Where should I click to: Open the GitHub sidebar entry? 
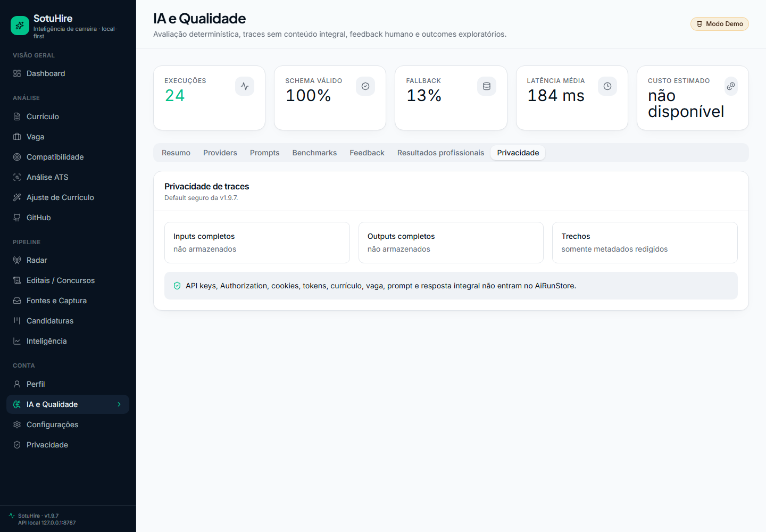(68, 218)
